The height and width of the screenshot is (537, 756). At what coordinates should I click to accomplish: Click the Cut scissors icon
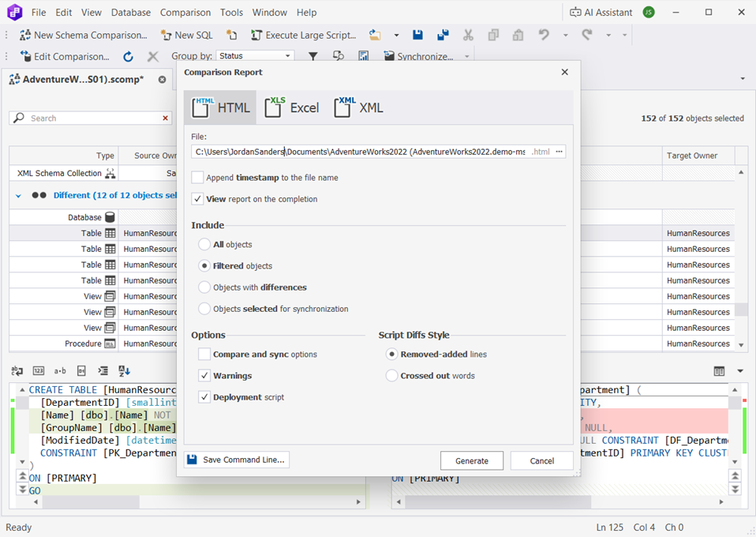(468, 35)
